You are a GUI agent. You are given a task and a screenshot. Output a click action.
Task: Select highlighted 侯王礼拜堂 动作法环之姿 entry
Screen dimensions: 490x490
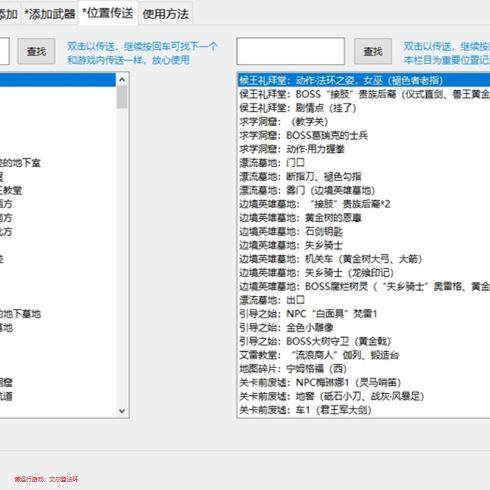(363, 80)
